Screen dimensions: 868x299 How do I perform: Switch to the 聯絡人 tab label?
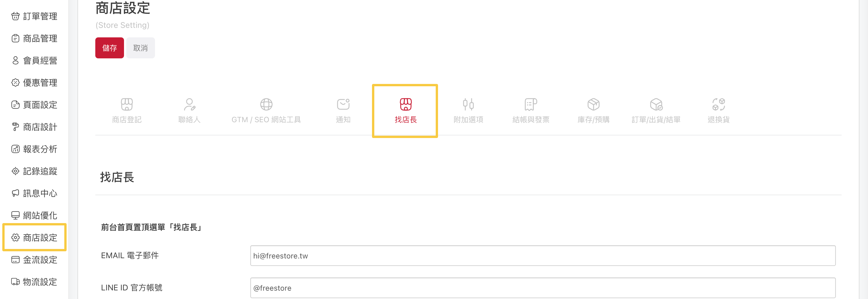pyautogui.click(x=189, y=120)
